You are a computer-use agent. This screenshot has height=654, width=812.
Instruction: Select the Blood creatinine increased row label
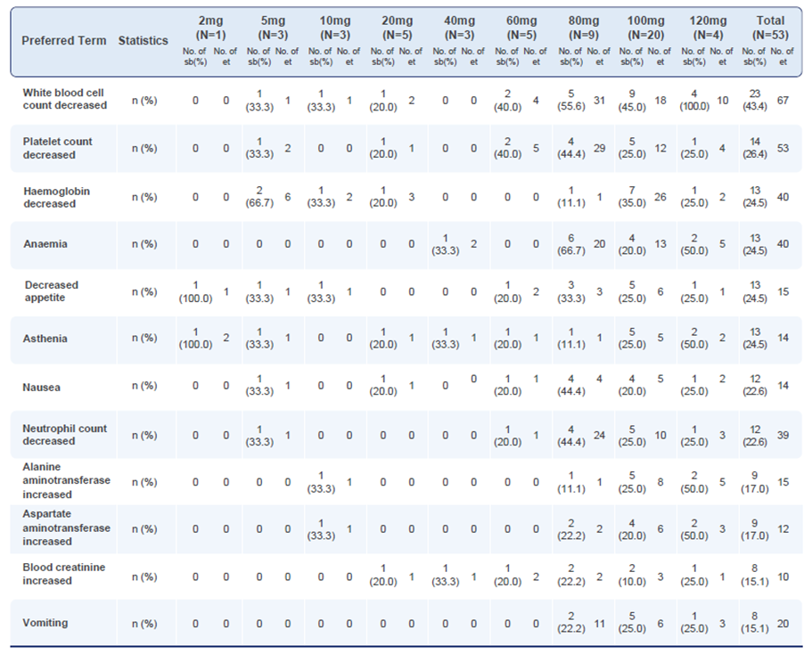(64, 575)
